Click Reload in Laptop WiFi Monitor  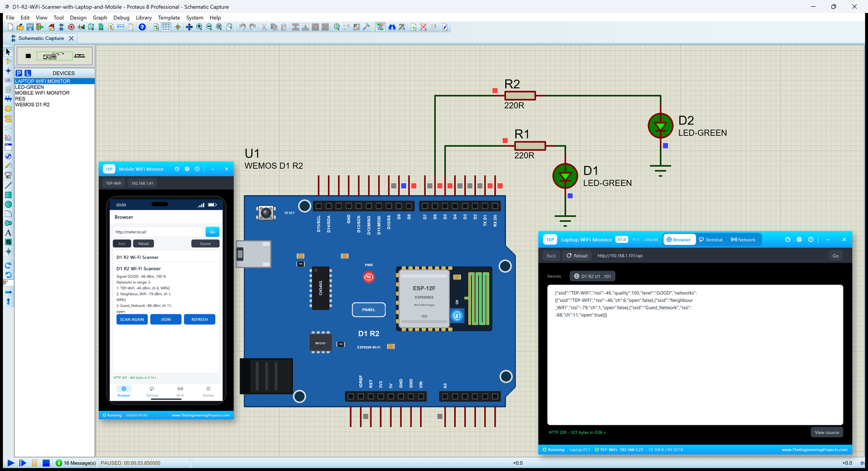coord(577,256)
